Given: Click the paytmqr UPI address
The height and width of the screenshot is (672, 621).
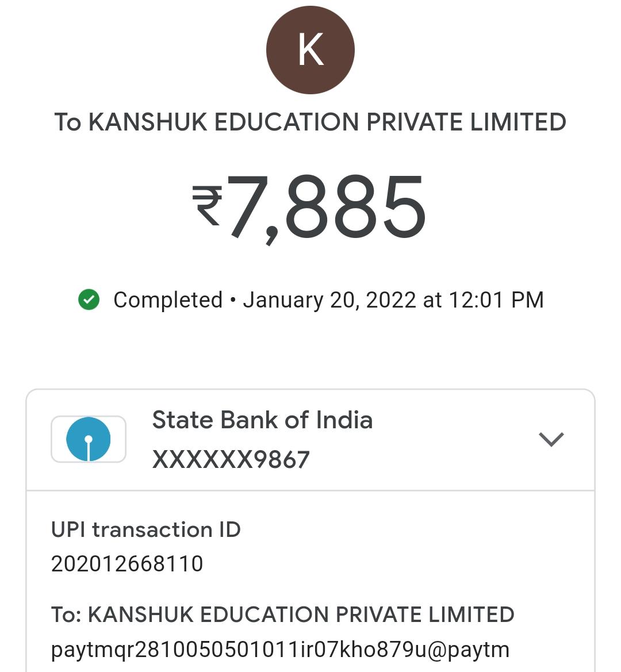Looking at the screenshot, I should click(280, 650).
